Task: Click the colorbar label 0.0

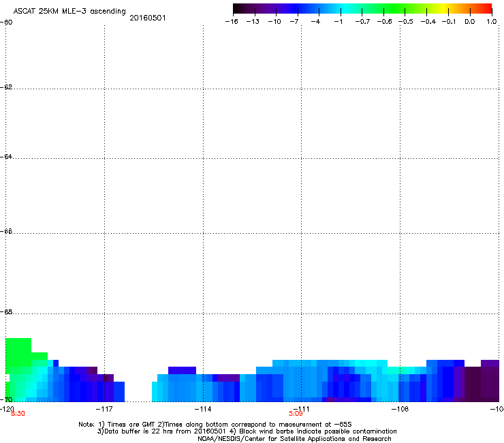Action: (470, 22)
